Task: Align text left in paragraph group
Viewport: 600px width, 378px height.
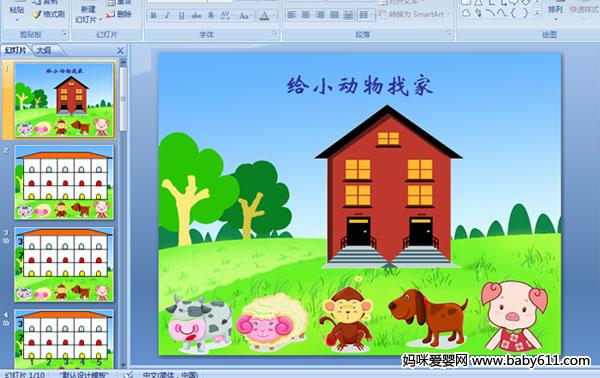Action: [292, 15]
